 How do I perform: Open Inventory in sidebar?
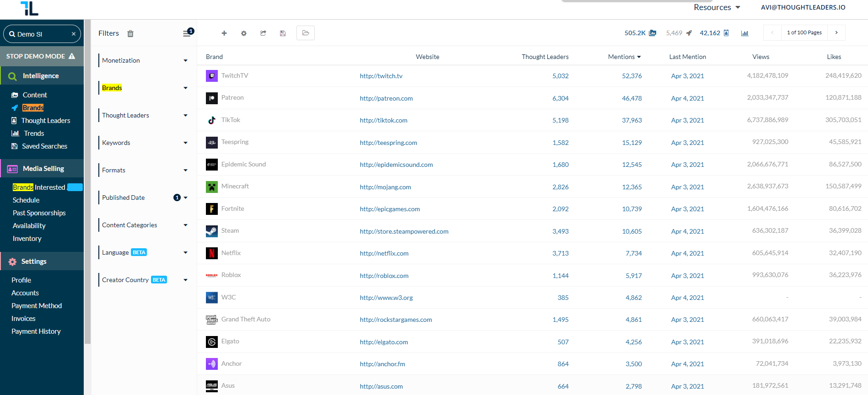point(27,239)
